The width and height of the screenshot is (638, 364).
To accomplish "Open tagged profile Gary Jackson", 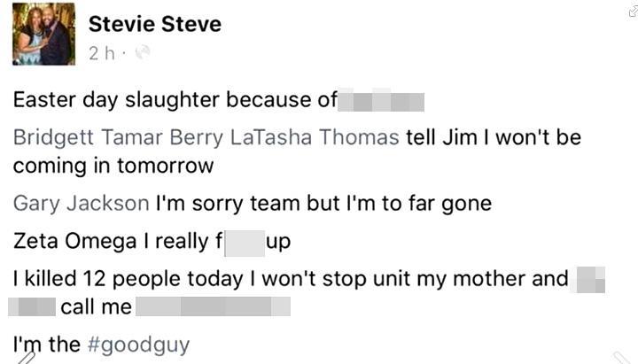I will point(81,204).
